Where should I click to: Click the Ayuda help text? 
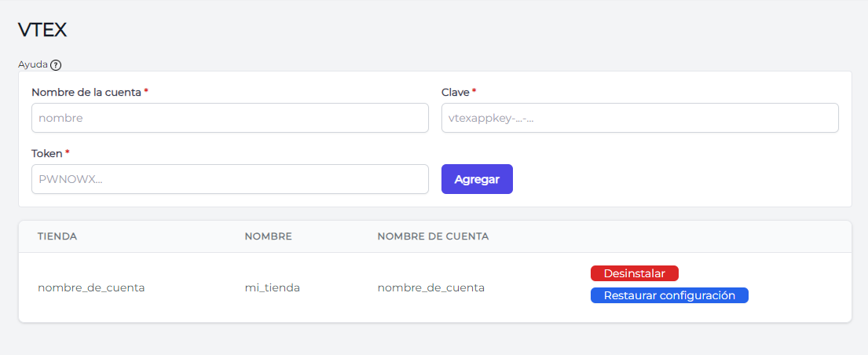pyautogui.click(x=33, y=64)
